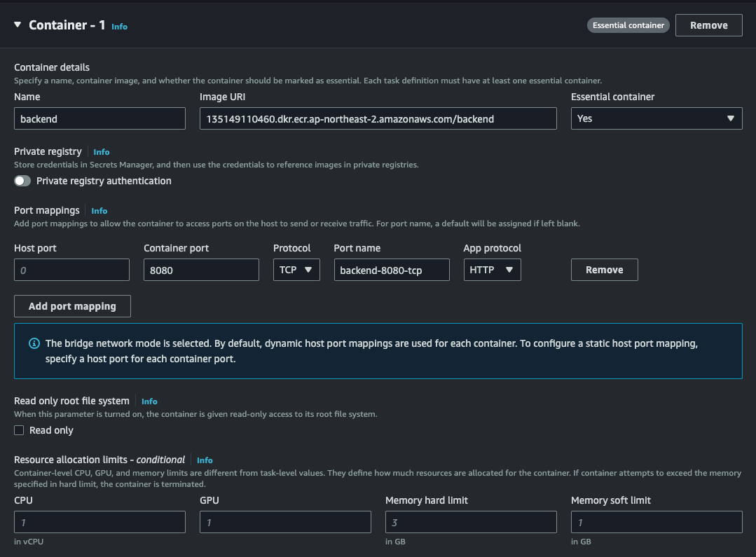This screenshot has width=756, height=557.
Task: Click the Image URI input field
Action: 378,118
